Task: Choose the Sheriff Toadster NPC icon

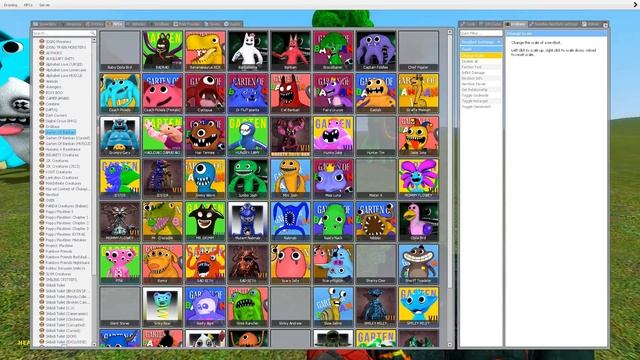Action: (418, 264)
